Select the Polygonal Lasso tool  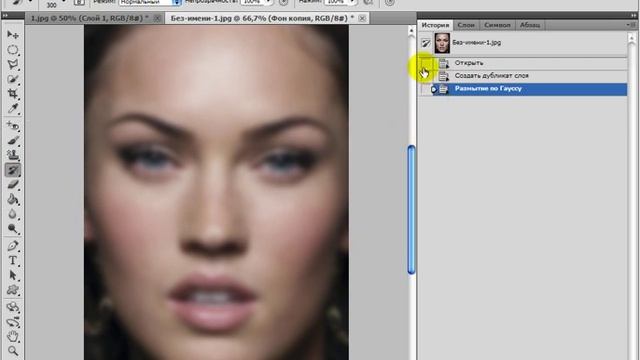pos(13,64)
